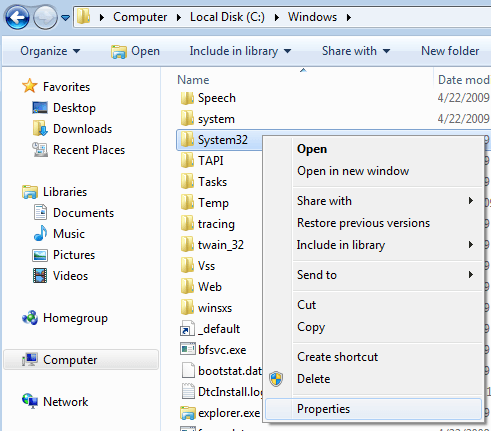
Task: Open the Share with toolbar dropdown
Action: 356,51
